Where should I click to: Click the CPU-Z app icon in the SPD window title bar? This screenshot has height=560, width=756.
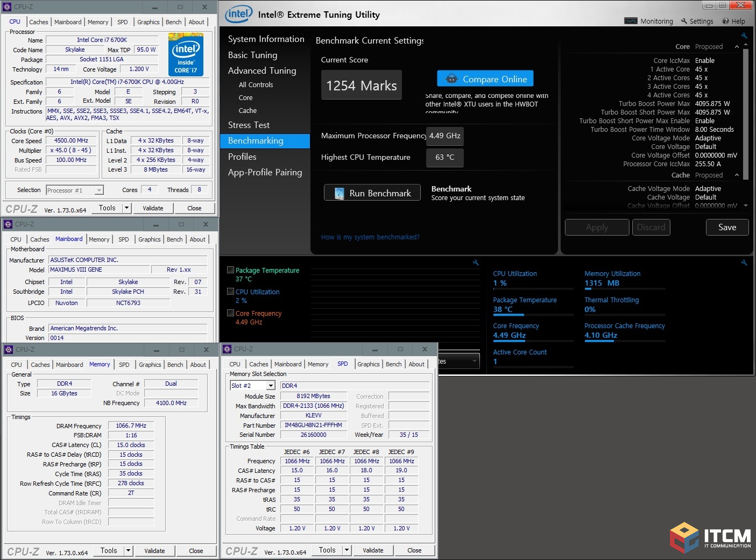pyautogui.click(x=227, y=349)
